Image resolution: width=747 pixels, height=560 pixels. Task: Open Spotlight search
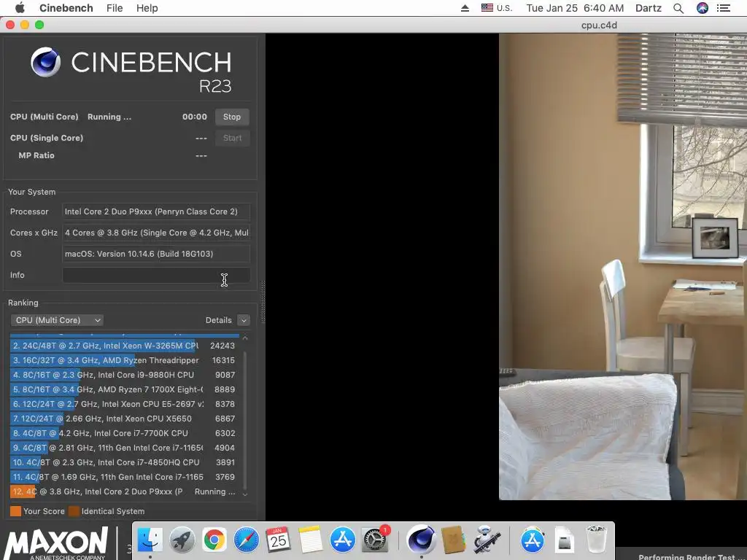678,8
